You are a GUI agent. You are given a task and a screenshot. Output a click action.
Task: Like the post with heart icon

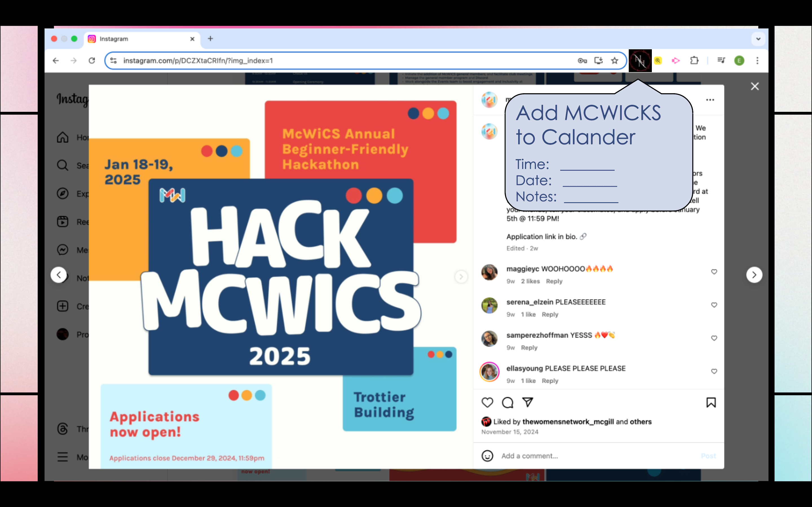tap(487, 403)
